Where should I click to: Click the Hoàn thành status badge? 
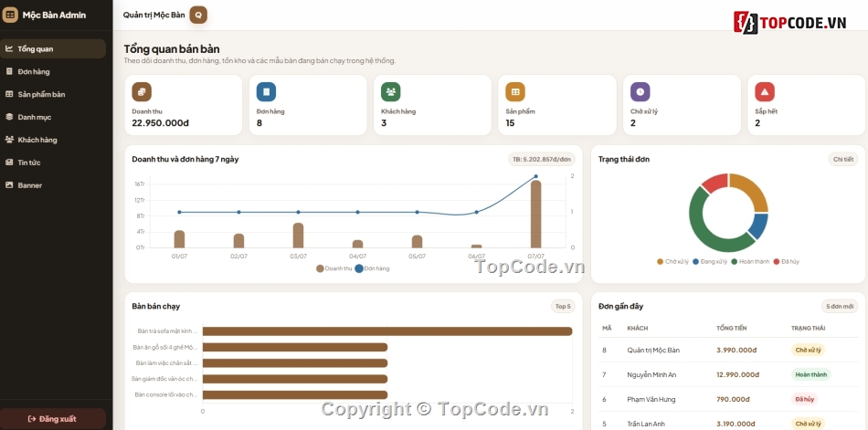(x=811, y=374)
